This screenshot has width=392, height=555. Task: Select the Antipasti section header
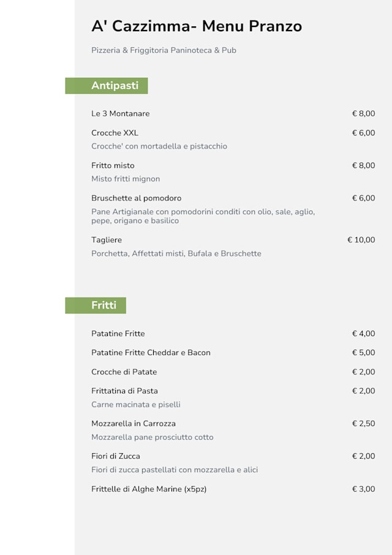115,86
